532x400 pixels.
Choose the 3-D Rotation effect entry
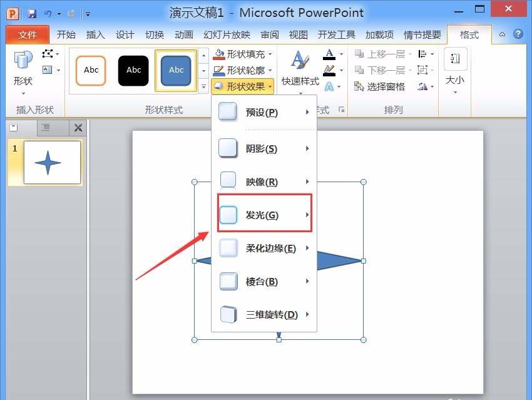263,314
